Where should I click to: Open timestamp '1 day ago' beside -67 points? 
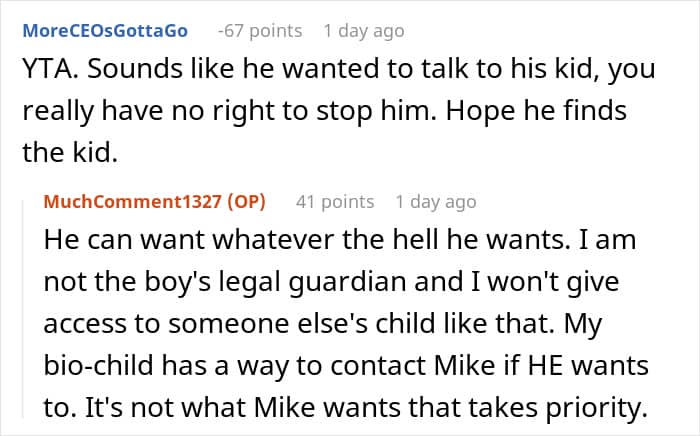[x=364, y=31]
